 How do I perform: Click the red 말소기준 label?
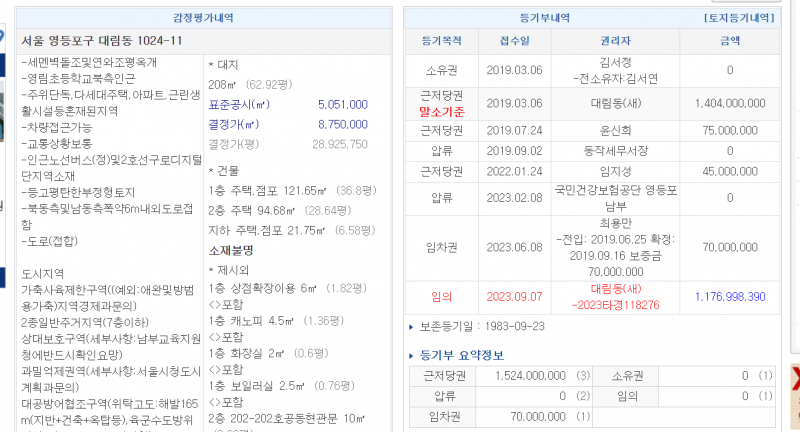click(x=441, y=110)
